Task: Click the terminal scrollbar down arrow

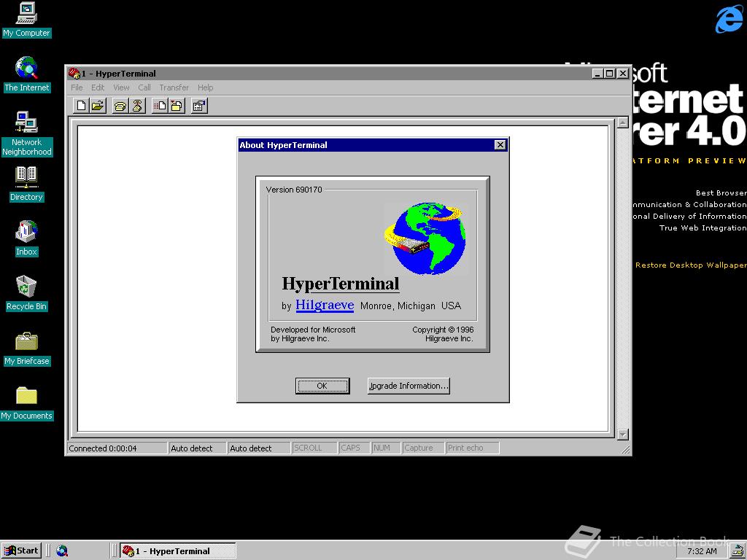Action: tap(623, 435)
